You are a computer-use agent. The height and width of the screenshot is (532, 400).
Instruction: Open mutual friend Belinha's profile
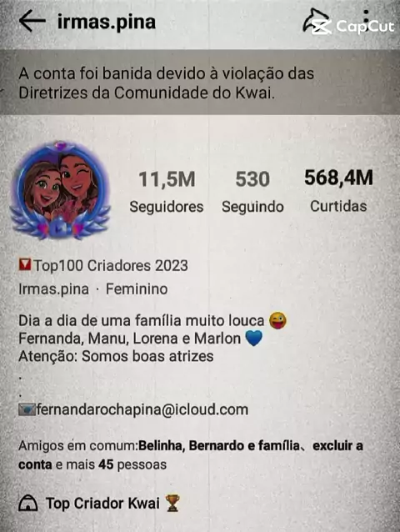[x=162, y=445]
